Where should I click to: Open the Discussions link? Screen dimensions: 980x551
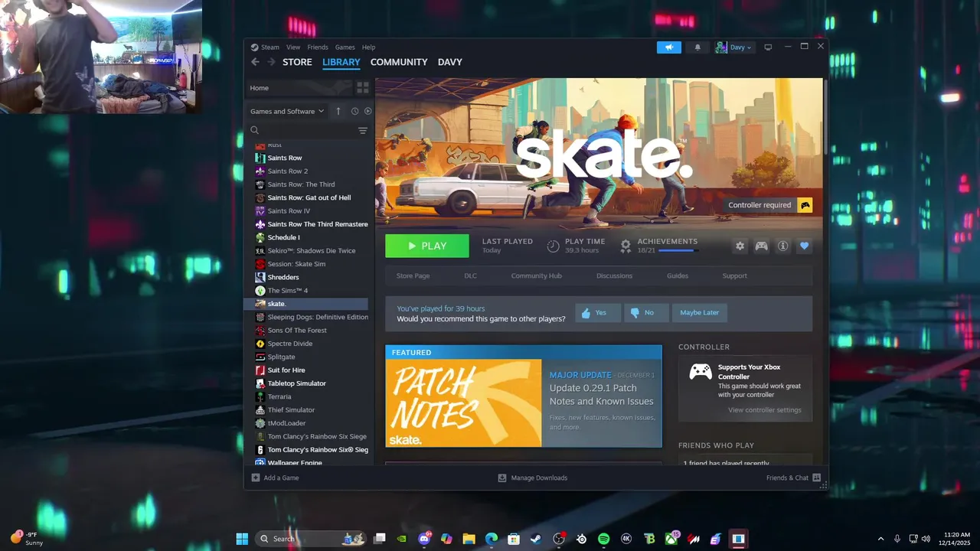point(614,275)
